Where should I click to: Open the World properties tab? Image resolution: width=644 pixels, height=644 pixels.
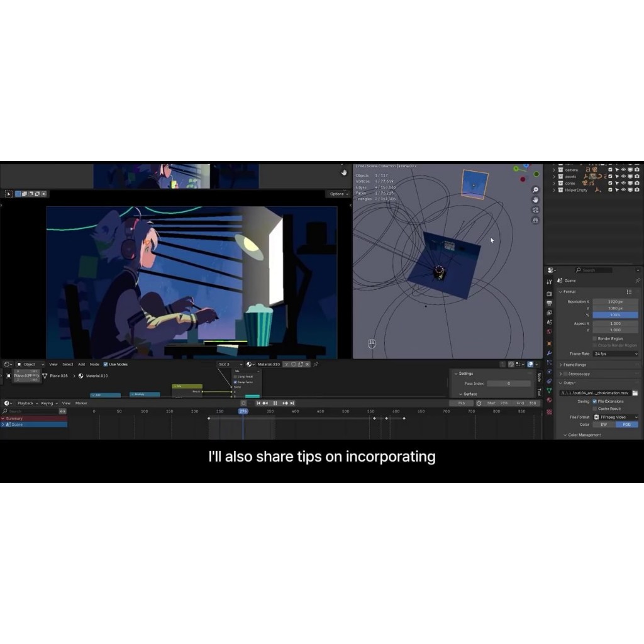click(550, 331)
